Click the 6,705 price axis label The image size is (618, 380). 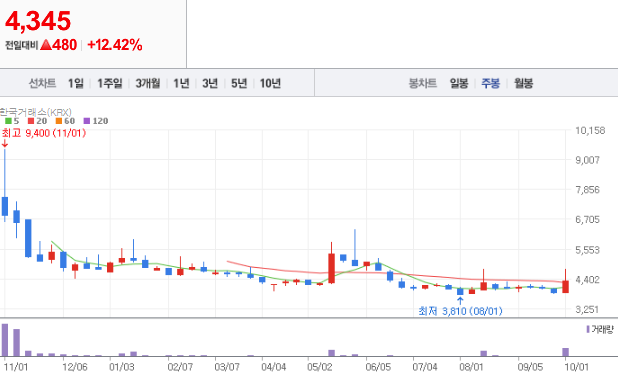click(x=588, y=220)
